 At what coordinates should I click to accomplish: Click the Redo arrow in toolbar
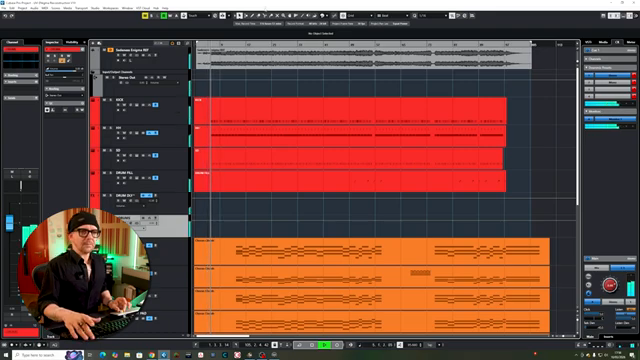coord(12,16)
